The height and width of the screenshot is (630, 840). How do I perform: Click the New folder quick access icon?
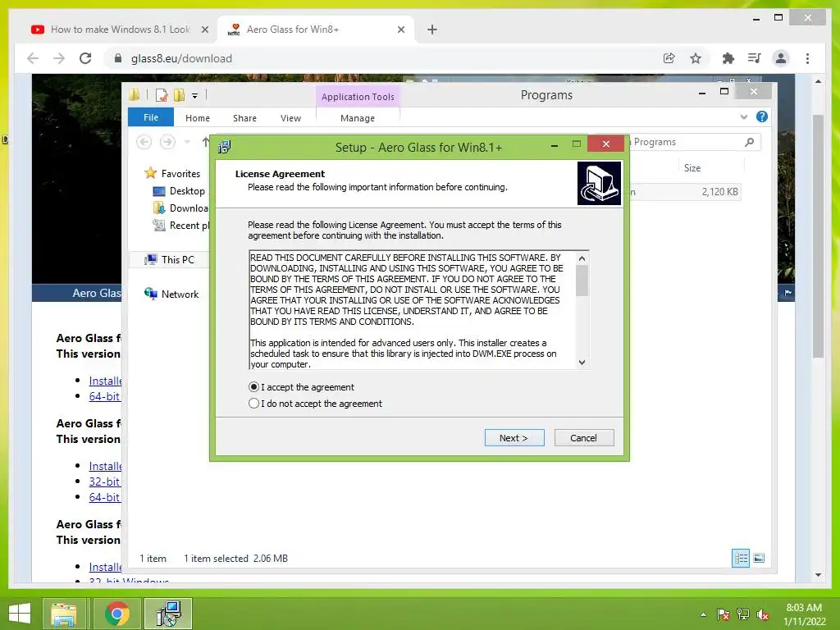tap(180, 95)
